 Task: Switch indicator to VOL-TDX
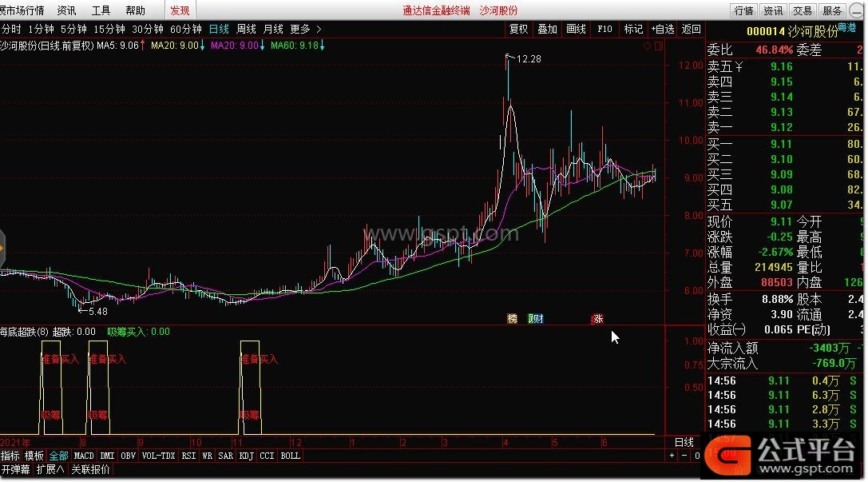pos(158,456)
